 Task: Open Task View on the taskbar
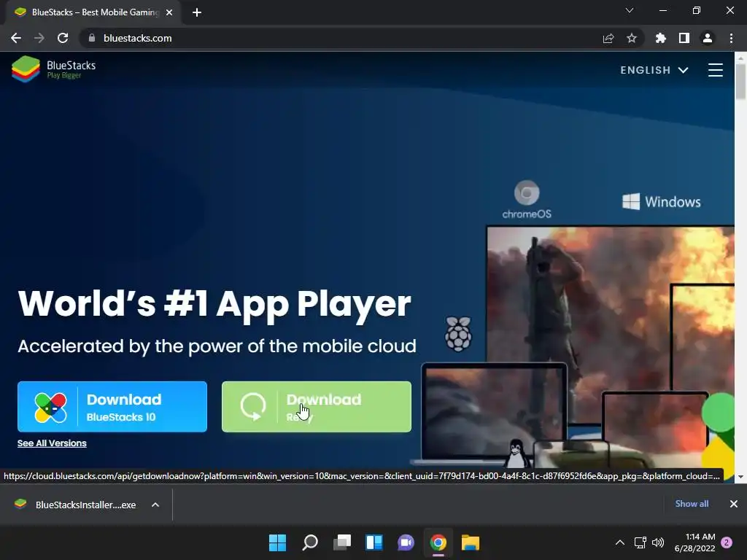pos(342,542)
